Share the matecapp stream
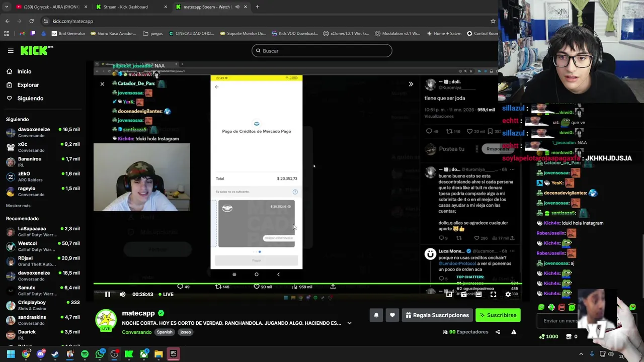The image size is (644, 362). coord(498,332)
